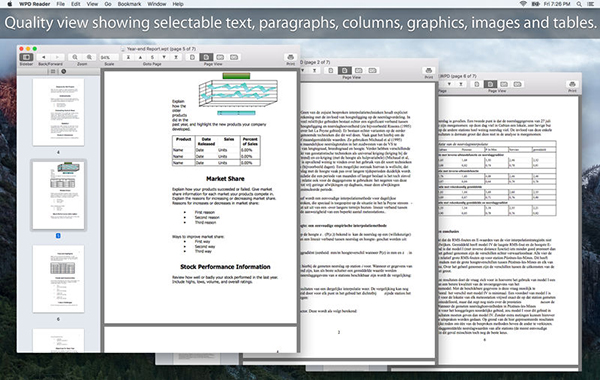
Task: Click the Scale percentage field
Action: 109,57
